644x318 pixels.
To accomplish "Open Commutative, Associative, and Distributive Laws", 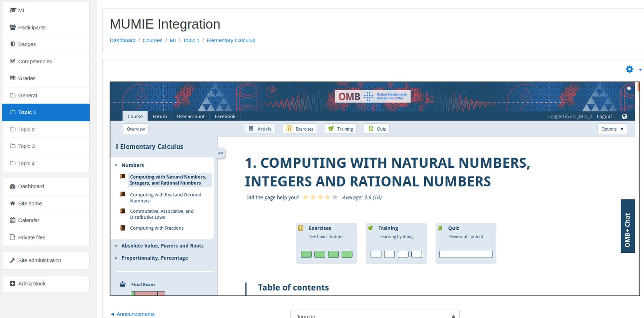I will pyautogui.click(x=162, y=214).
